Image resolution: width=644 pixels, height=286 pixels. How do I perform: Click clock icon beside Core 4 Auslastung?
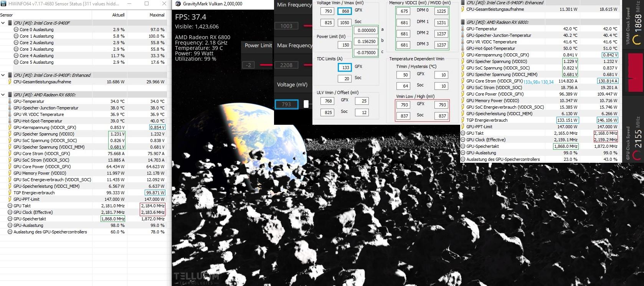[x=16, y=56]
